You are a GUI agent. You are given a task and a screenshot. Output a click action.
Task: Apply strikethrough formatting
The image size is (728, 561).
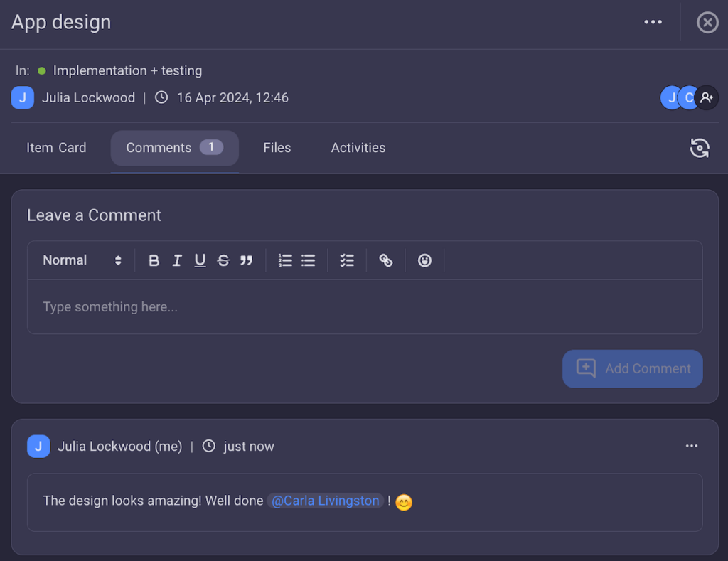tap(223, 260)
